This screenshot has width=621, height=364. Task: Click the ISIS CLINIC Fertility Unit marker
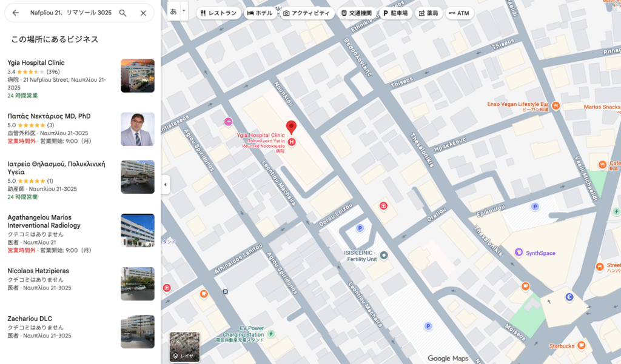(383, 255)
